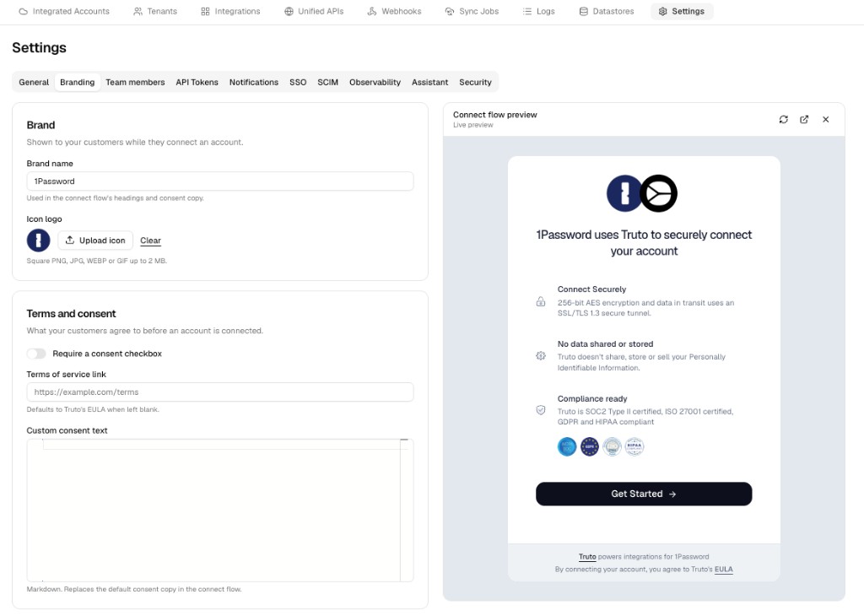Refresh the Connect flow preview
864x616 pixels.
click(783, 120)
